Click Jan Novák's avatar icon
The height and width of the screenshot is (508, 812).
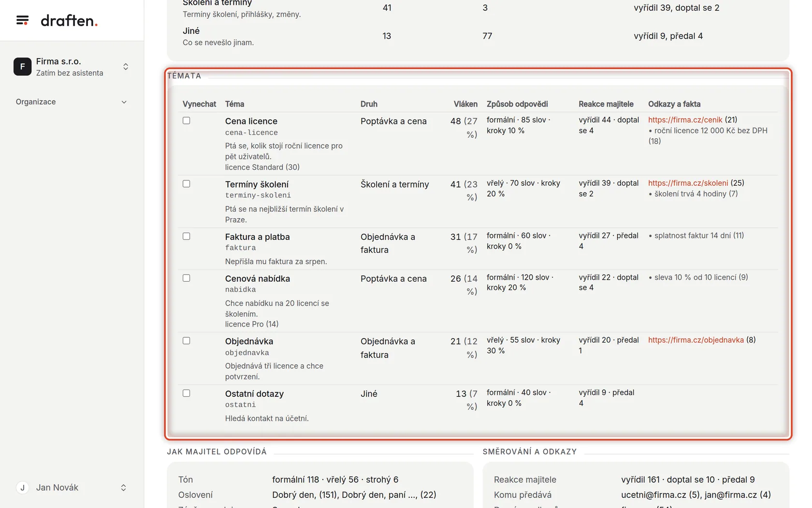click(x=22, y=488)
